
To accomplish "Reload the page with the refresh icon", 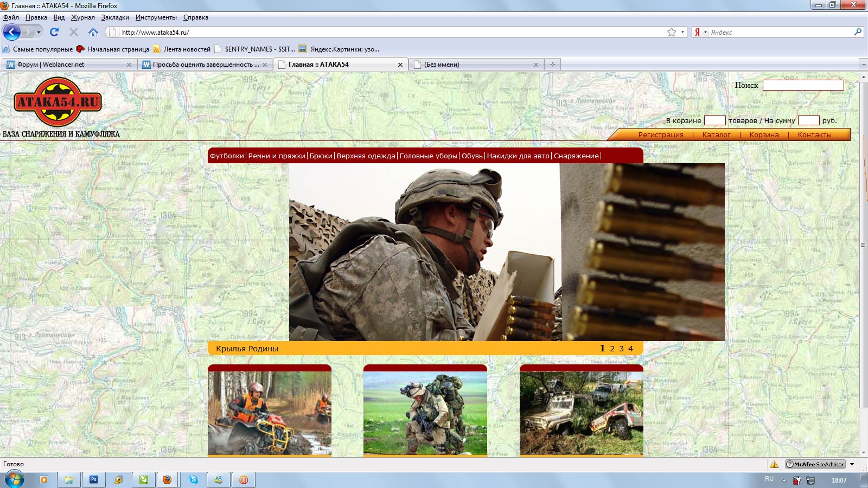I will pos(54,33).
